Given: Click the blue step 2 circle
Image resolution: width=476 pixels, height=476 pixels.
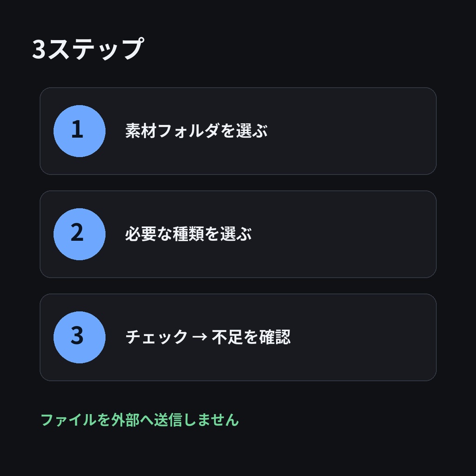Looking at the screenshot, I should [79, 234].
